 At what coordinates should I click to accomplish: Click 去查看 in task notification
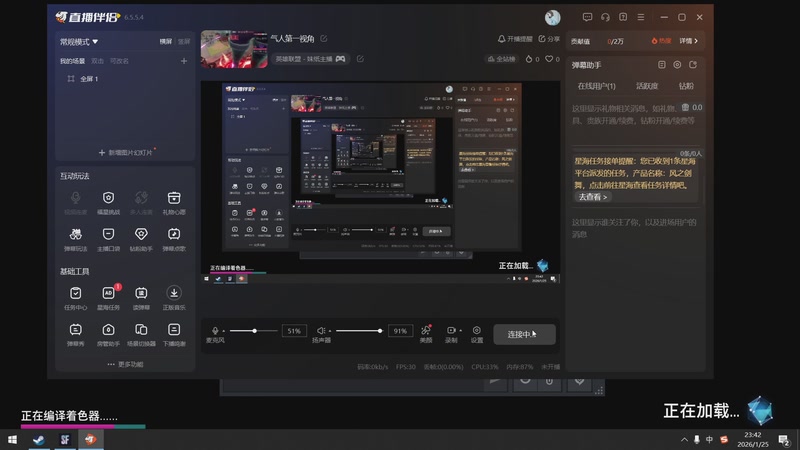pos(593,197)
